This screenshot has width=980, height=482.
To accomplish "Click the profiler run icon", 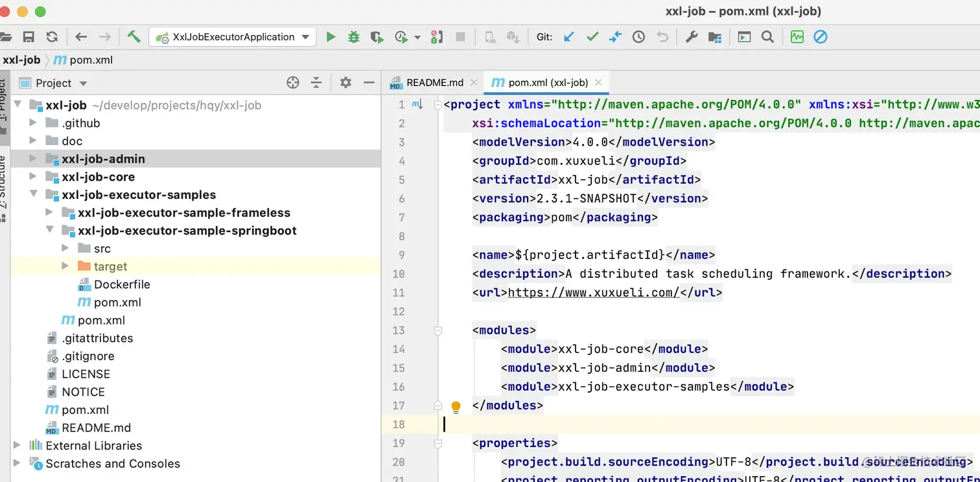I will point(401,37).
